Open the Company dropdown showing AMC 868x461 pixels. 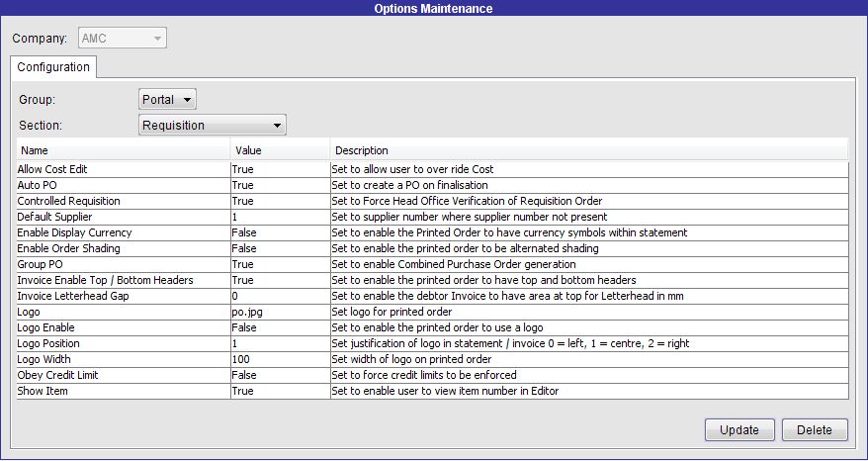click(x=123, y=39)
